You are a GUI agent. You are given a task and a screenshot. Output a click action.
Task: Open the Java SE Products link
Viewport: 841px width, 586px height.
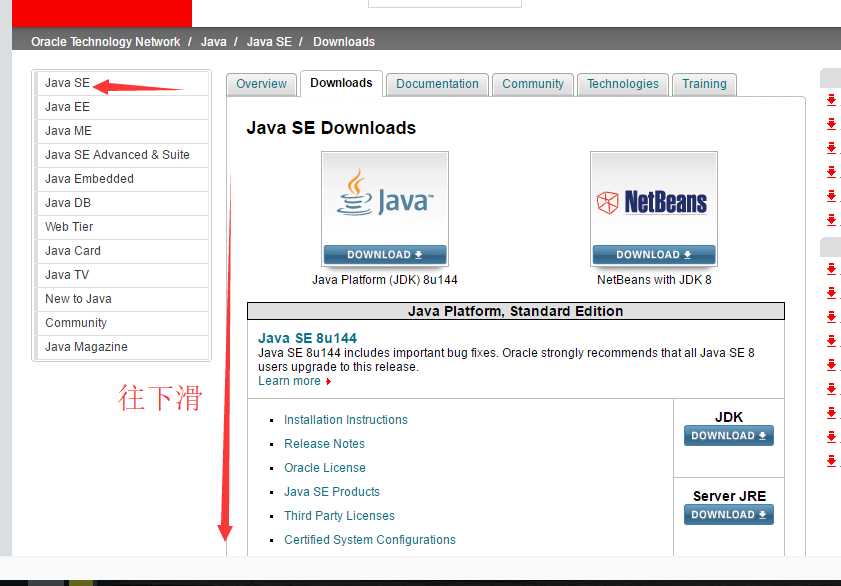coord(331,492)
